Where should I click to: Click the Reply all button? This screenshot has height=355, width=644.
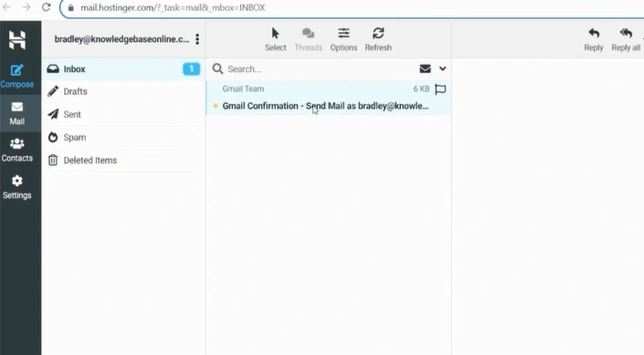[626, 39]
